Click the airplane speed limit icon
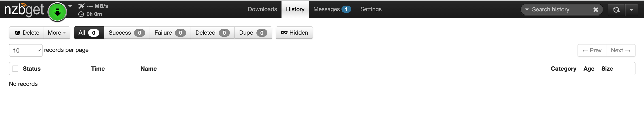Screen dimensions: 644x131 [81, 6]
